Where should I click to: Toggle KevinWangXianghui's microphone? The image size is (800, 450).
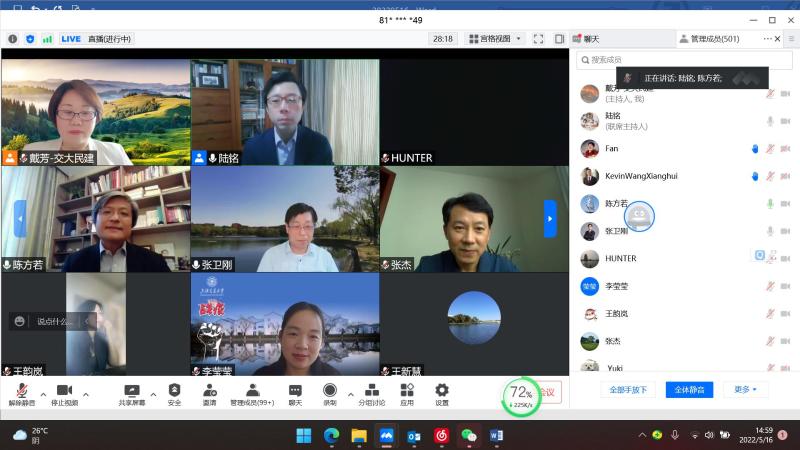click(x=770, y=176)
